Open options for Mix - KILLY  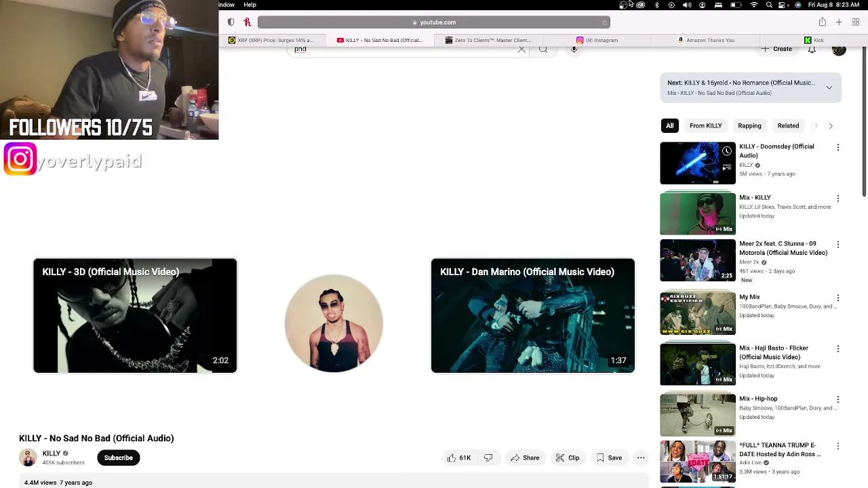(837, 198)
